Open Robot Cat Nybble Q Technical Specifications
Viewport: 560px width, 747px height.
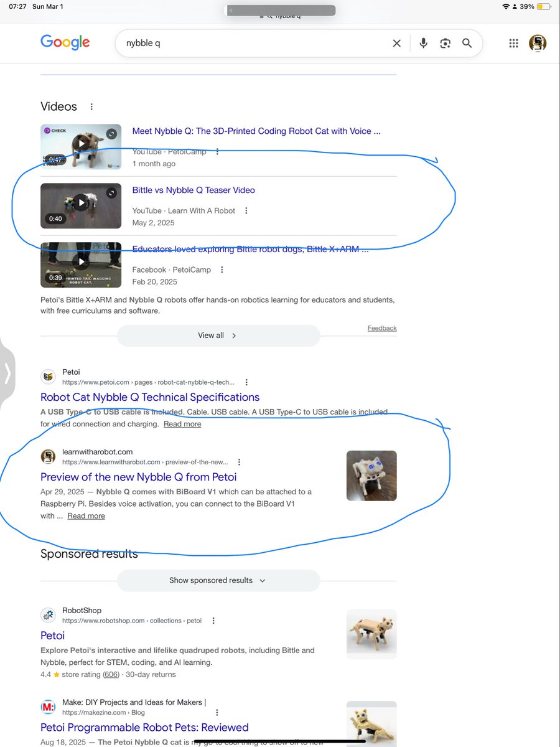tap(149, 397)
